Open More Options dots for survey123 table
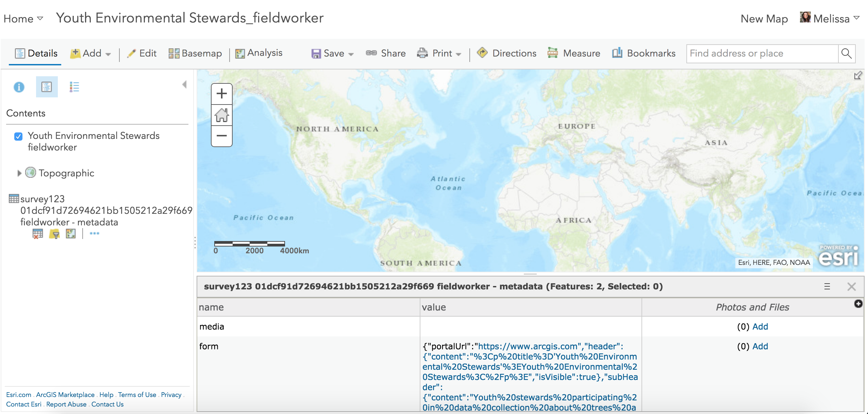This screenshot has height=414, width=868. tap(95, 234)
